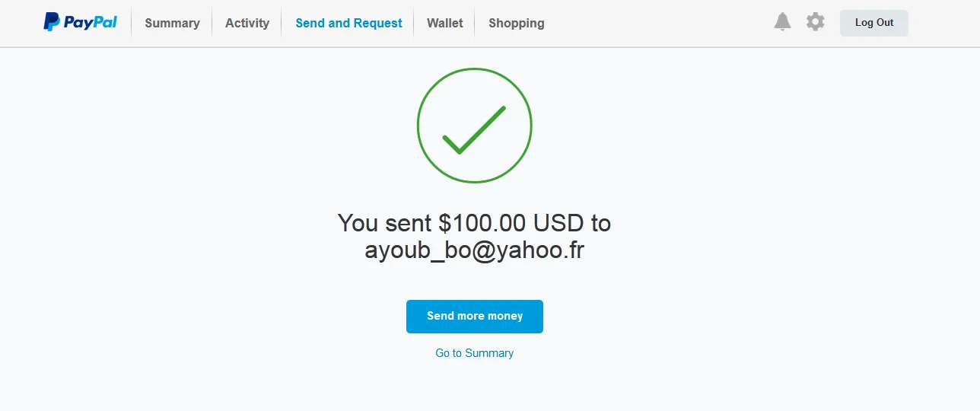Click the $100.00 amount text

coord(482,223)
